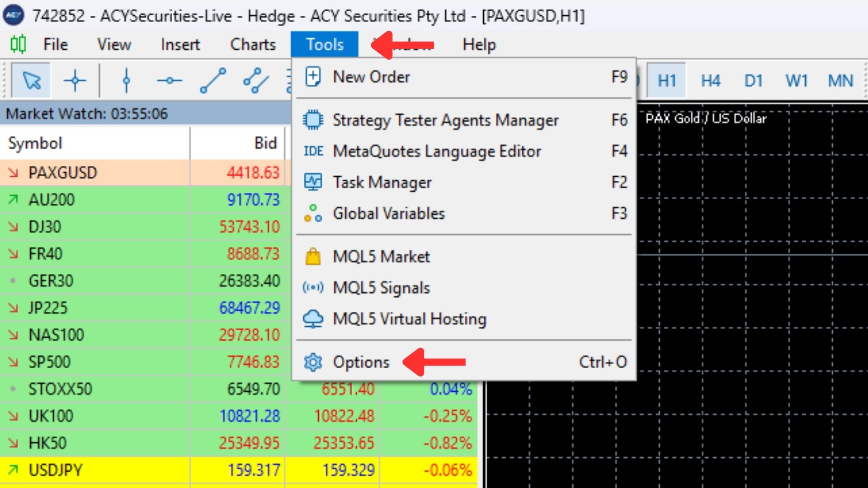The height and width of the screenshot is (488, 868).
Task: Select the equidistant channel tool
Action: [256, 81]
